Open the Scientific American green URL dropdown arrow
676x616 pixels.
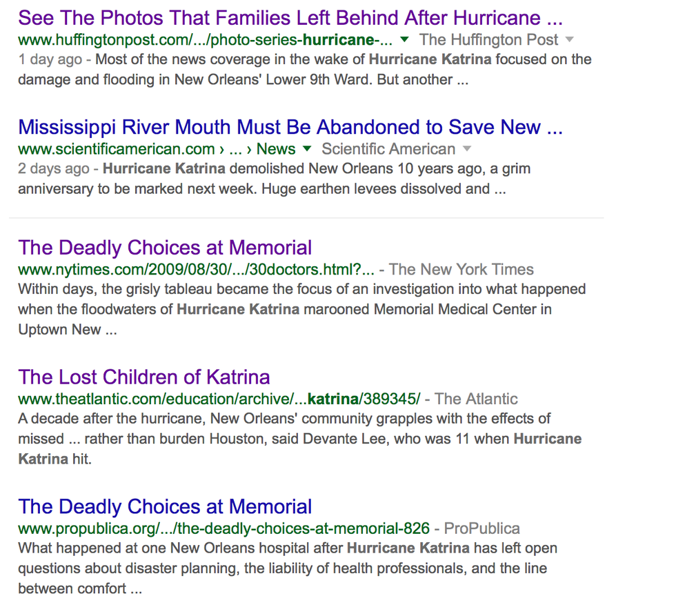coord(307,149)
